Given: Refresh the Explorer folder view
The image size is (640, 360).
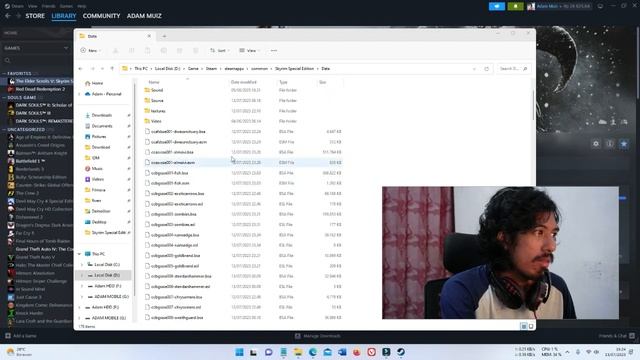Looking at the screenshot, I should pyautogui.click(x=486, y=69).
